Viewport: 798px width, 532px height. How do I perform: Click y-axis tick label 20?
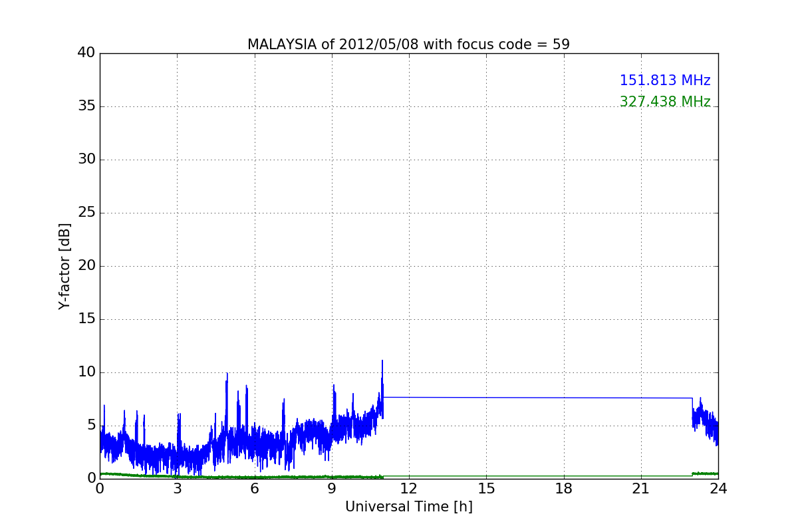click(86, 266)
